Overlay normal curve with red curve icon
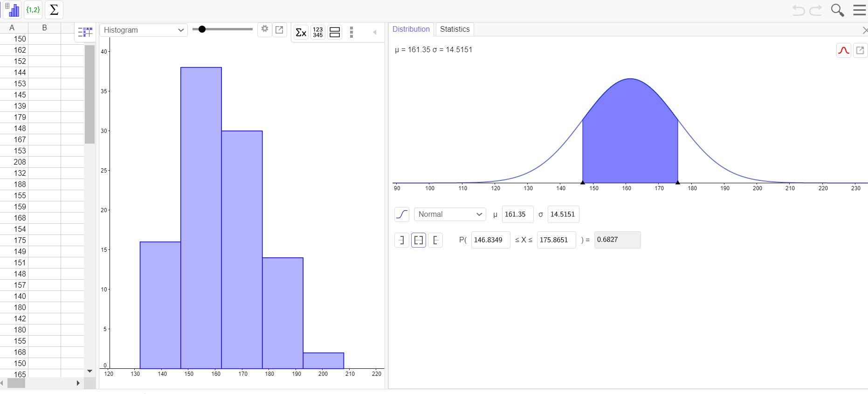The width and height of the screenshot is (868, 394). pos(843,50)
